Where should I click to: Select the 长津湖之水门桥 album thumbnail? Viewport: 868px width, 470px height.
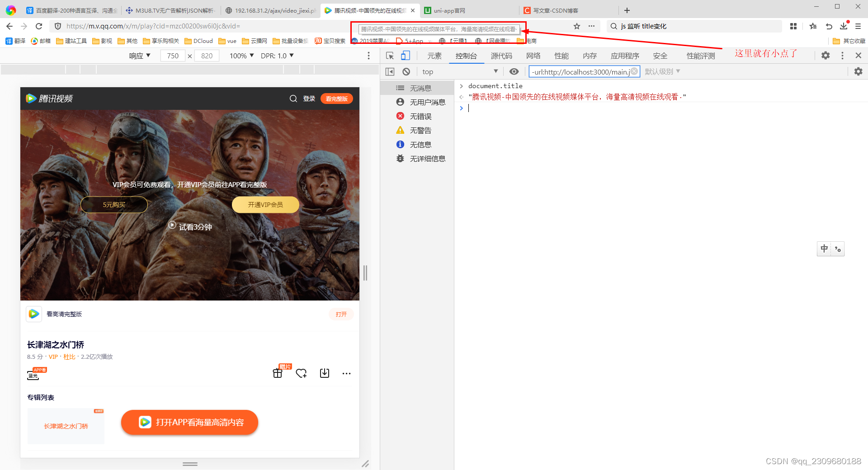66,426
